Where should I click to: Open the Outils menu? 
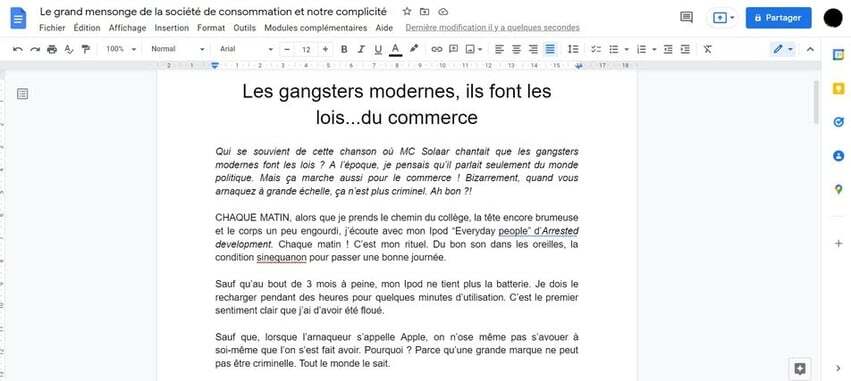[x=244, y=28]
